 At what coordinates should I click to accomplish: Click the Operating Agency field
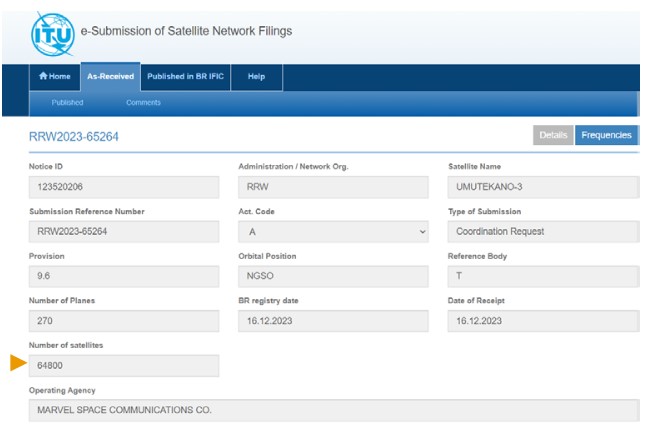(333, 411)
